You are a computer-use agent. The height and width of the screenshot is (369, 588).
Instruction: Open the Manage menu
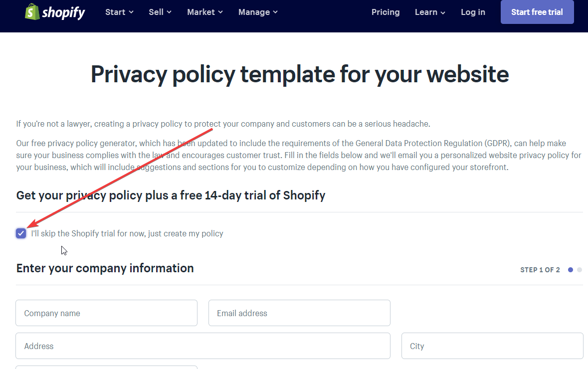point(258,12)
